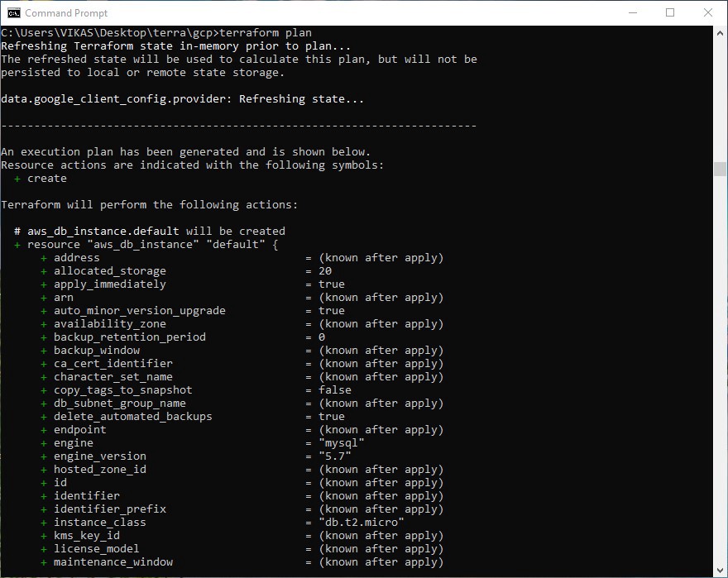The height and width of the screenshot is (578, 728).
Task: Click the '+ create' symbol line
Action: click(41, 179)
